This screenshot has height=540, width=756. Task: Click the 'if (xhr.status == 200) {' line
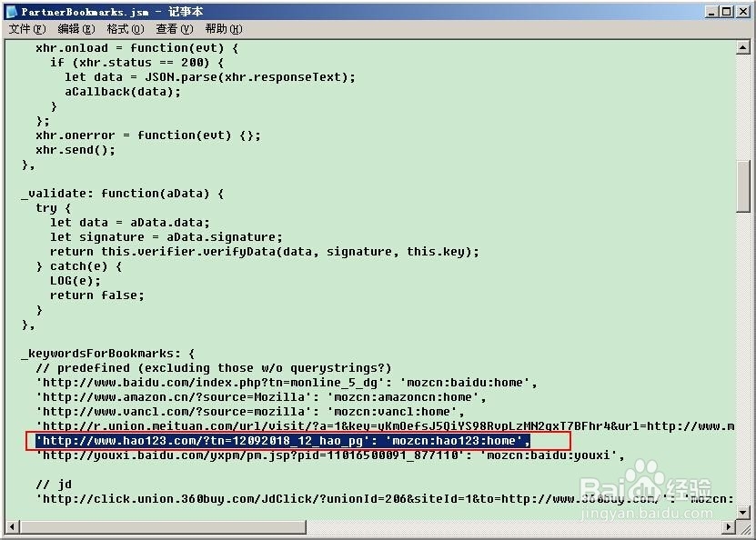pos(137,63)
